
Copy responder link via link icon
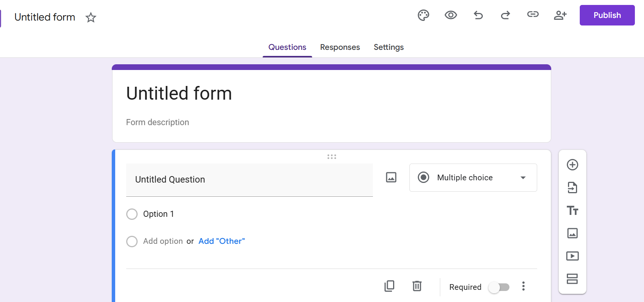[533, 14]
